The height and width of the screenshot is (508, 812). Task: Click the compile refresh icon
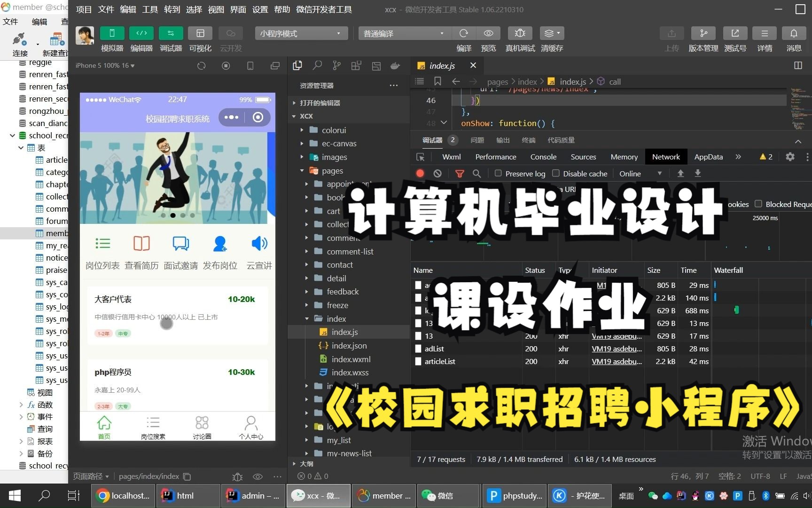(464, 33)
